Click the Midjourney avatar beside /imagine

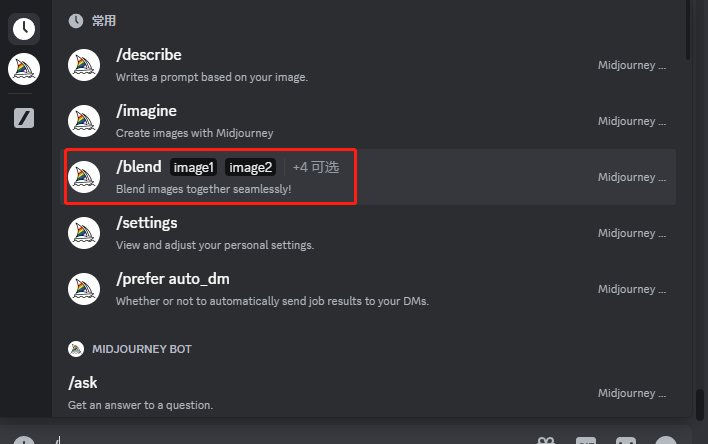tap(84, 121)
